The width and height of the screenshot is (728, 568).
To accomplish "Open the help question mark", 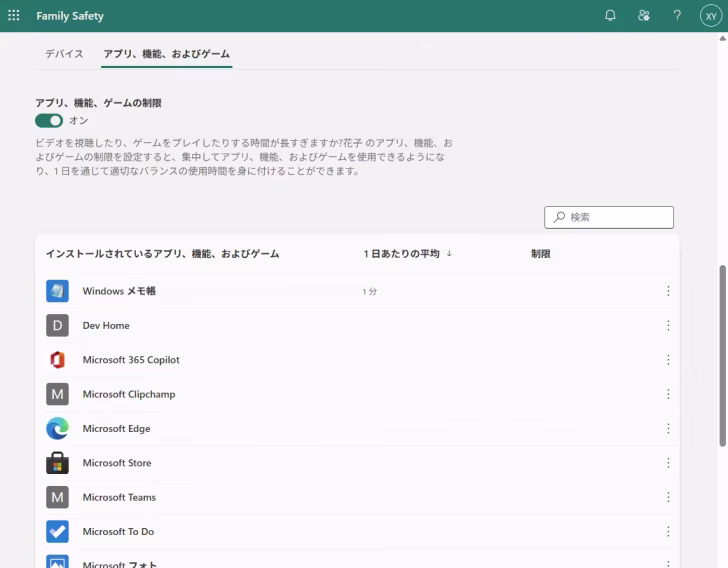I will 677,16.
